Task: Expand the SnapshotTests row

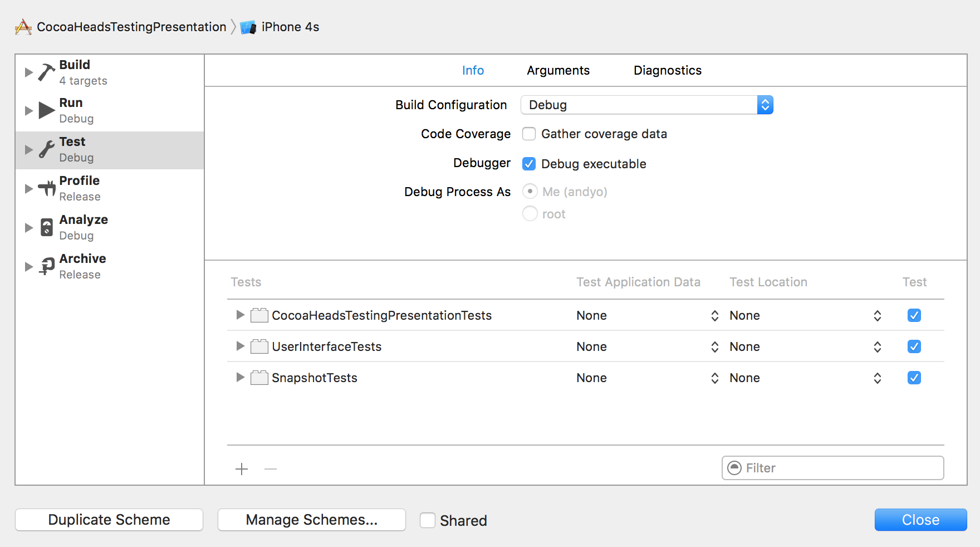Action: coord(240,377)
